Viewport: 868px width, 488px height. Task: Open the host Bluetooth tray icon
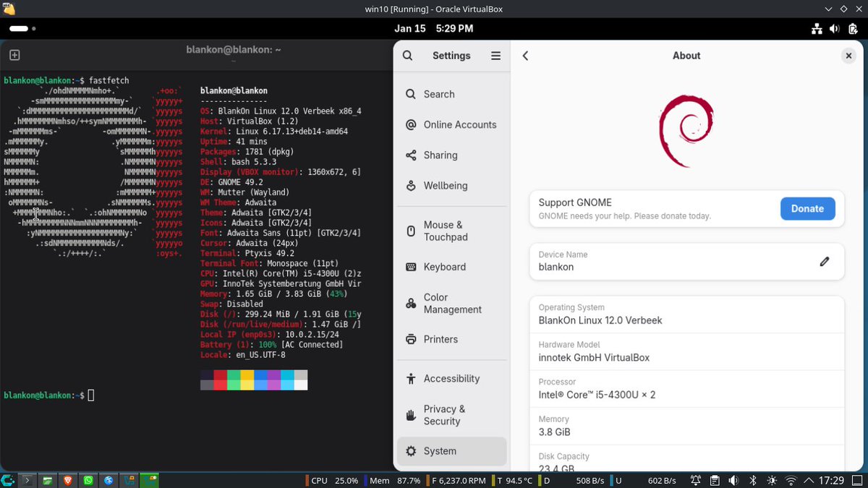pos(752,480)
